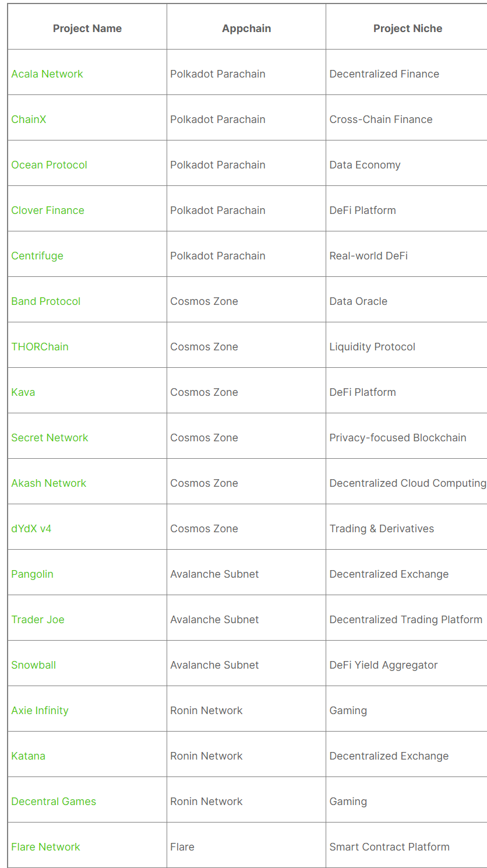The width and height of the screenshot is (487, 868).
Task: Click the Kava link
Action: [x=23, y=392]
